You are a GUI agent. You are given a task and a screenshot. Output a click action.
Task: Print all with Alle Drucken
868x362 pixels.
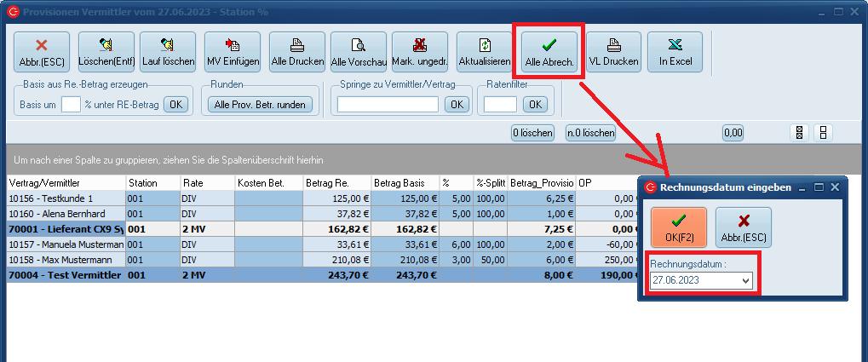coord(297,53)
